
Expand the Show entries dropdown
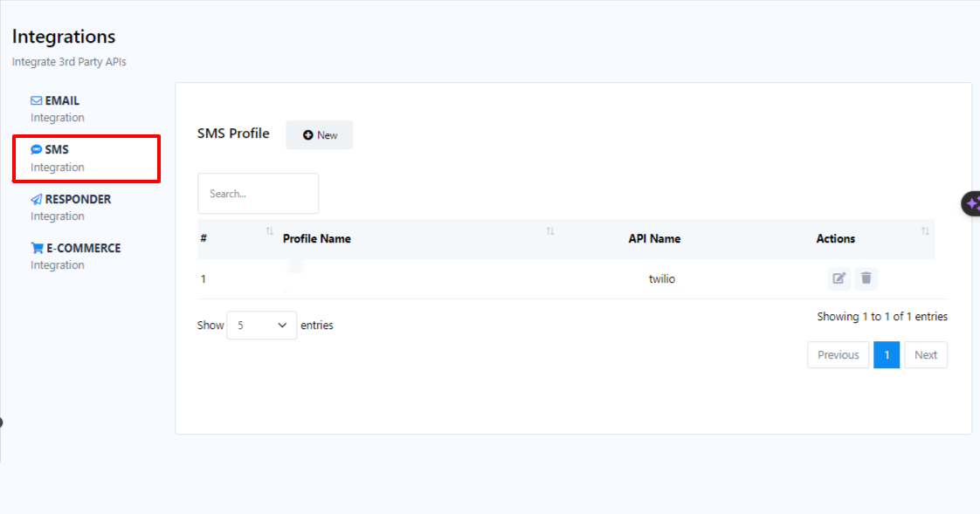pyautogui.click(x=261, y=325)
